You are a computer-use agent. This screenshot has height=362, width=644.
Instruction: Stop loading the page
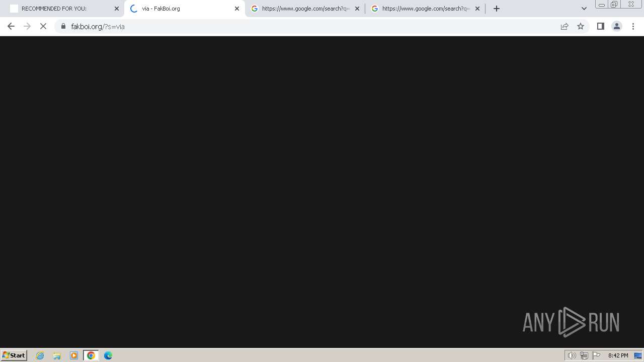43,26
